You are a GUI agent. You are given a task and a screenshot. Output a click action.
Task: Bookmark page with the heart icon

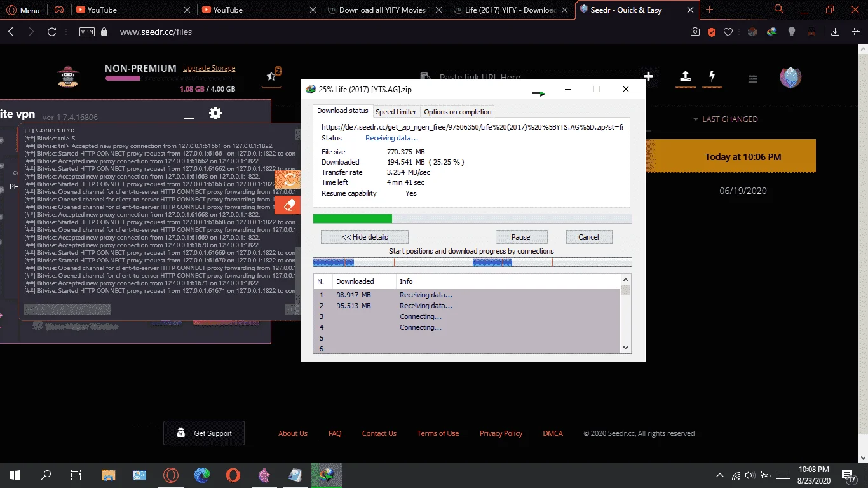729,32
